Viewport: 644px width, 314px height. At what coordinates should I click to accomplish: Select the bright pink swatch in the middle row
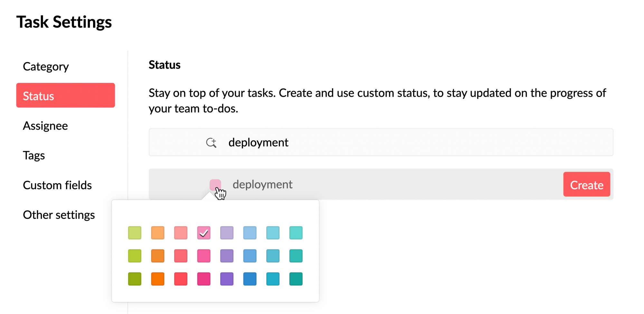tap(204, 256)
